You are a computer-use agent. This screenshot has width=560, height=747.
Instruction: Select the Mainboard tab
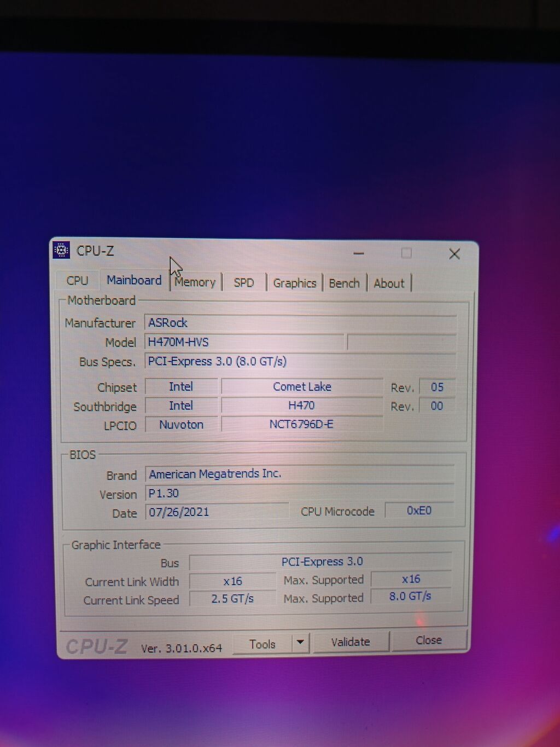tap(134, 280)
